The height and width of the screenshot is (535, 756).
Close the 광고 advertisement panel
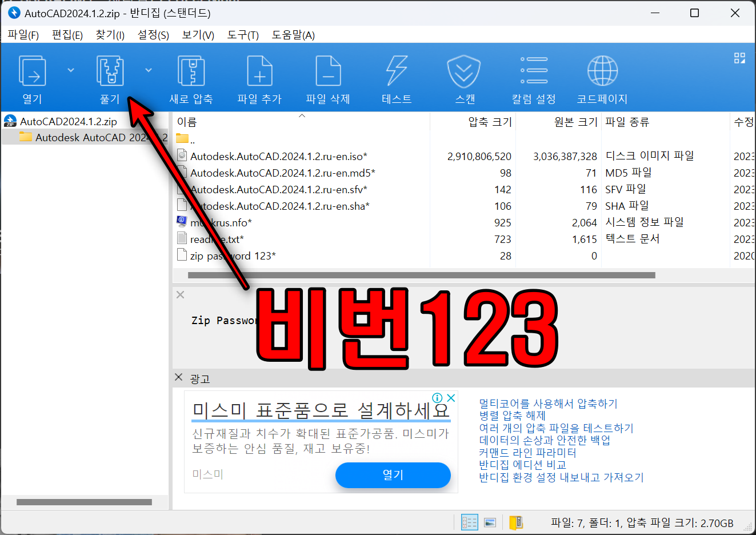click(178, 377)
